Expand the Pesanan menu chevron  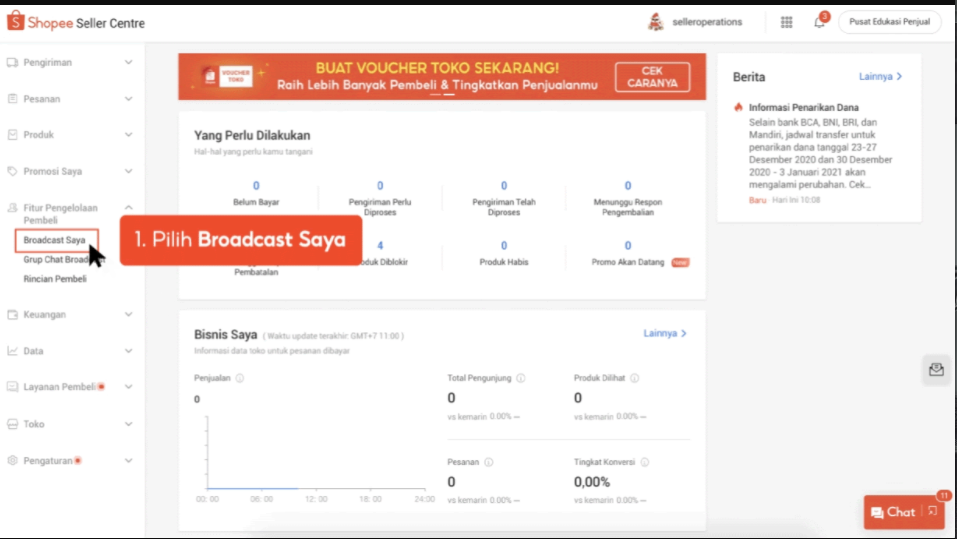click(x=129, y=98)
